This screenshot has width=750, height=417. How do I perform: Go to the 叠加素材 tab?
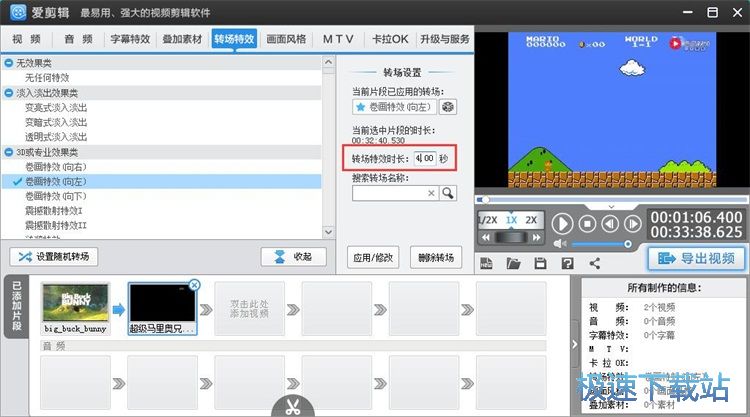click(x=182, y=39)
